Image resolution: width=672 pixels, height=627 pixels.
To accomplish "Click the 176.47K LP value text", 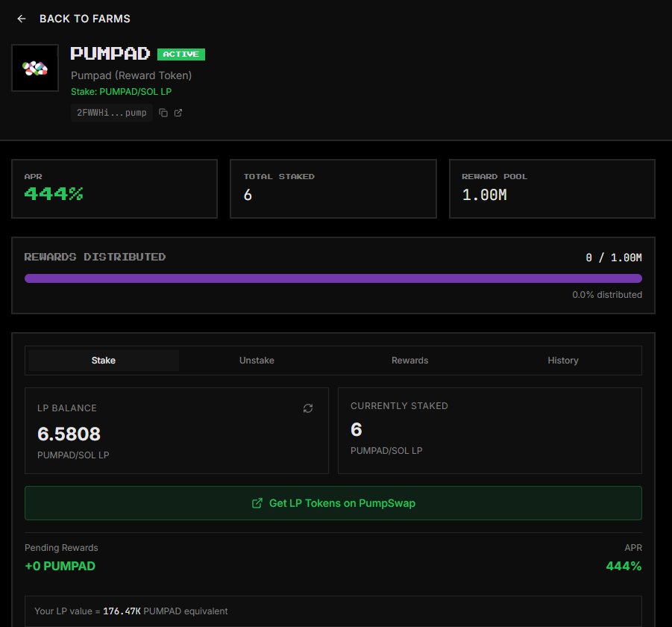I will (122, 611).
